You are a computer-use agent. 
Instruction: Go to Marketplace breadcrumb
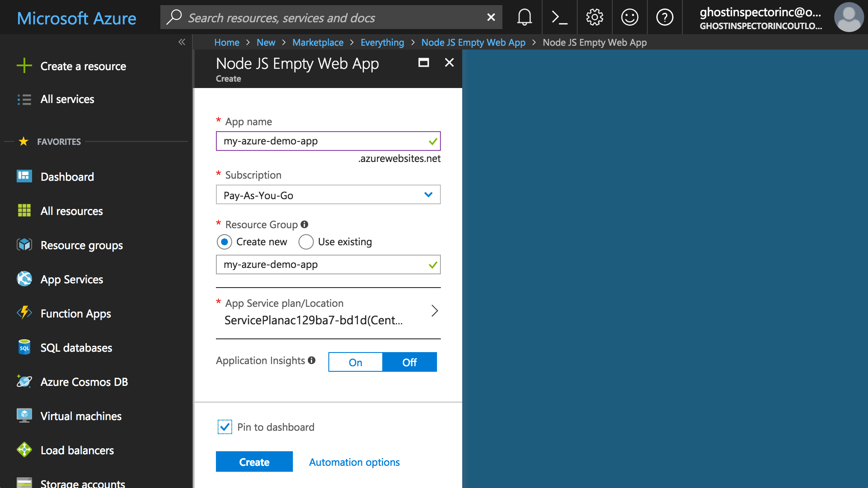pyautogui.click(x=318, y=42)
